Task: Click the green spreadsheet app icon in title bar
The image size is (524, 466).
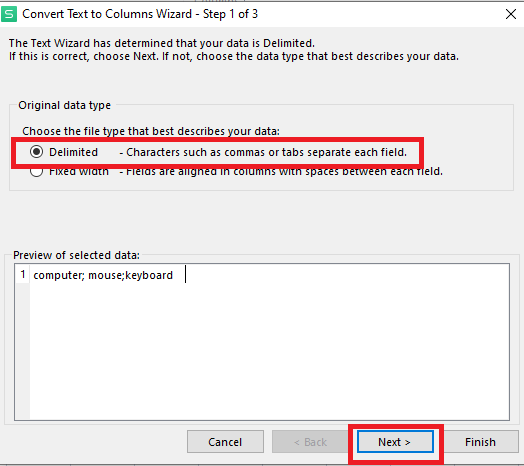Action: tap(9, 14)
